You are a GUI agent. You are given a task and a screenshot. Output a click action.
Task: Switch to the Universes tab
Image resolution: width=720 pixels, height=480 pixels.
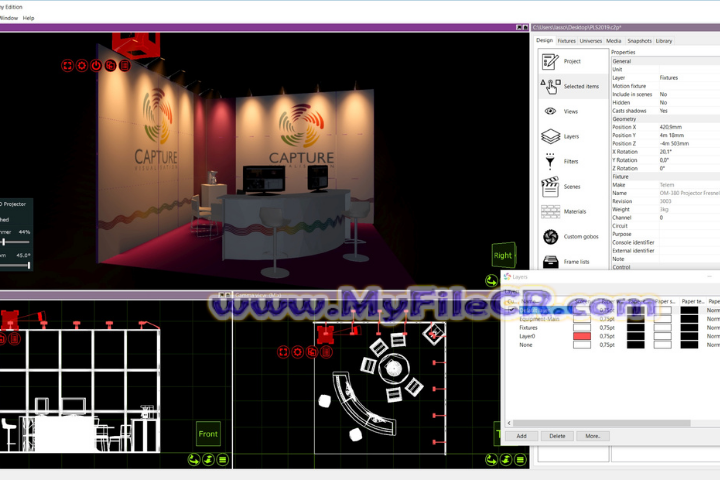[591, 41]
